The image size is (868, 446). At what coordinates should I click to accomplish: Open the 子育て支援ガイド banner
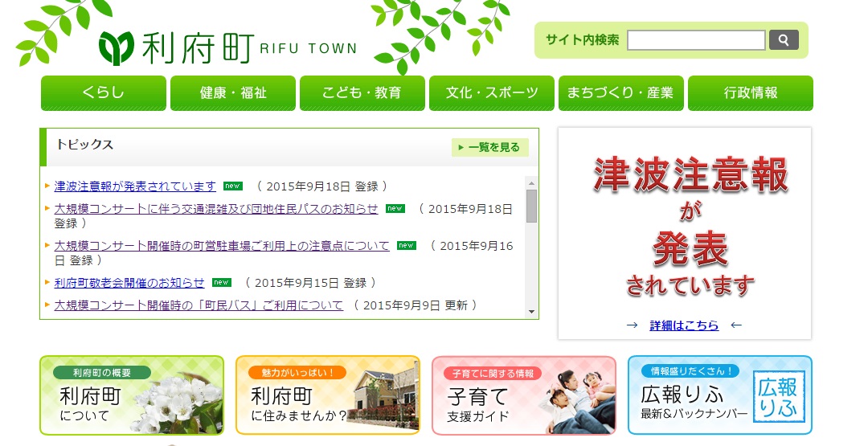pyautogui.click(x=523, y=395)
